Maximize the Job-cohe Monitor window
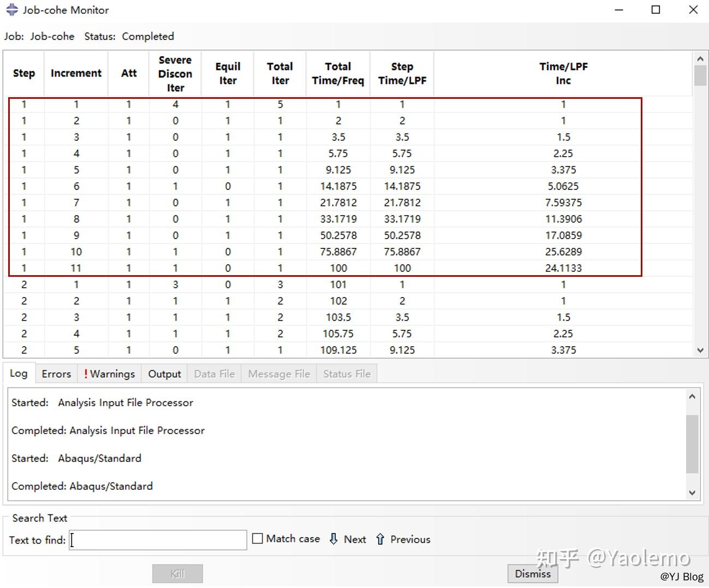The height and width of the screenshot is (588, 709). (x=656, y=10)
